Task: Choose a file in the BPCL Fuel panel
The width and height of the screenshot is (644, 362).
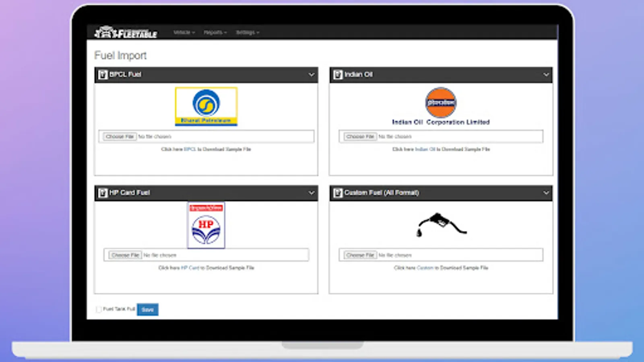Action: (120, 137)
